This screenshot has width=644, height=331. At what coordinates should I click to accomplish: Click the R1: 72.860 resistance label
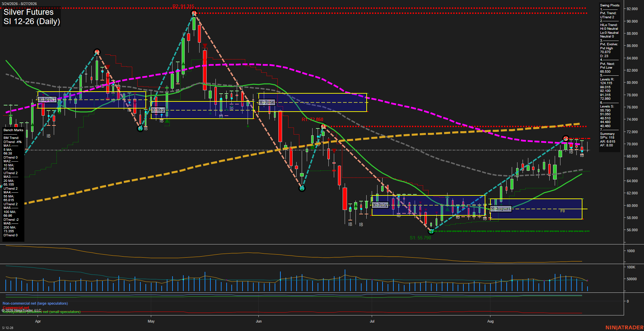(x=313, y=120)
